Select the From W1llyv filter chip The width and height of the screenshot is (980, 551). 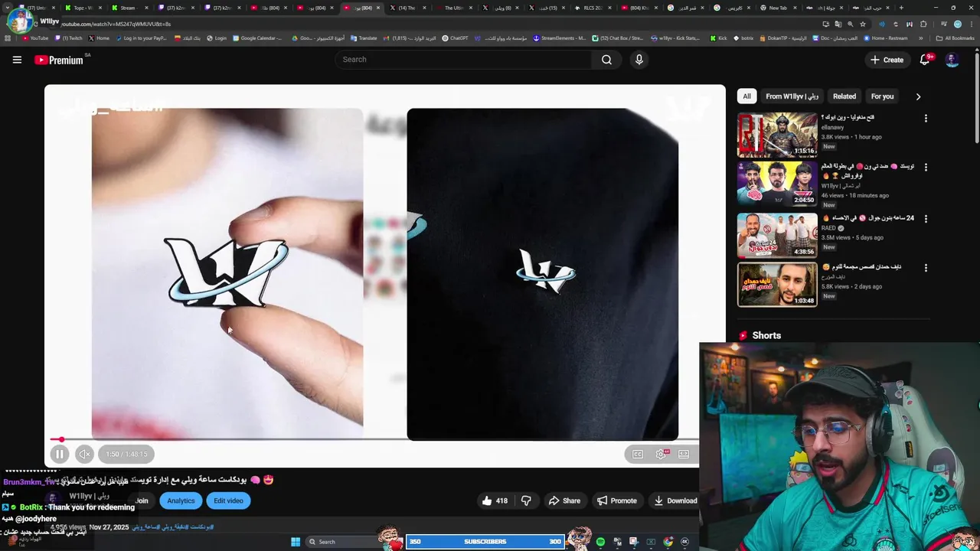792,96
